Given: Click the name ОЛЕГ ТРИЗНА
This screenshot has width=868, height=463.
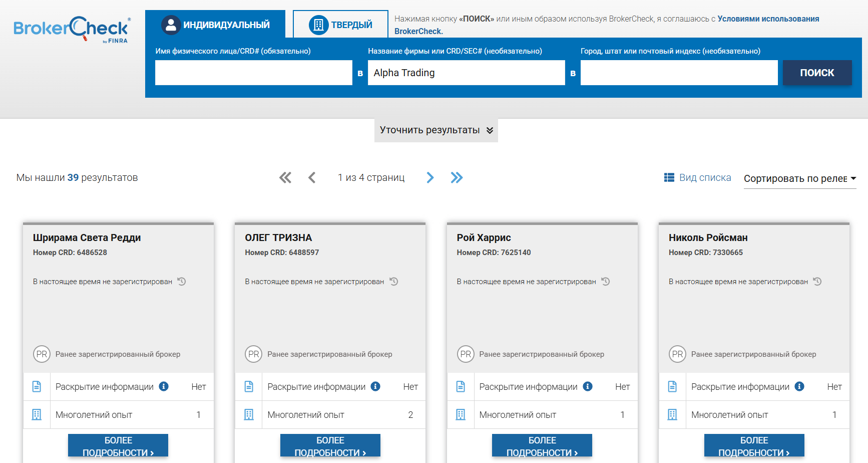Looking at the screenshot, I should coord(278,238).
